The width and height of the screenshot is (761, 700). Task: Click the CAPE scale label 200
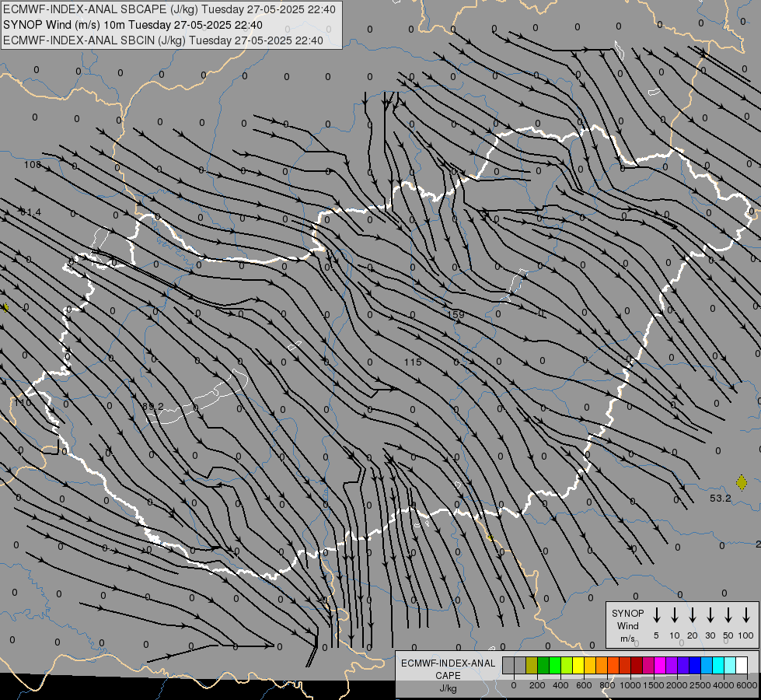pos(537,685)
